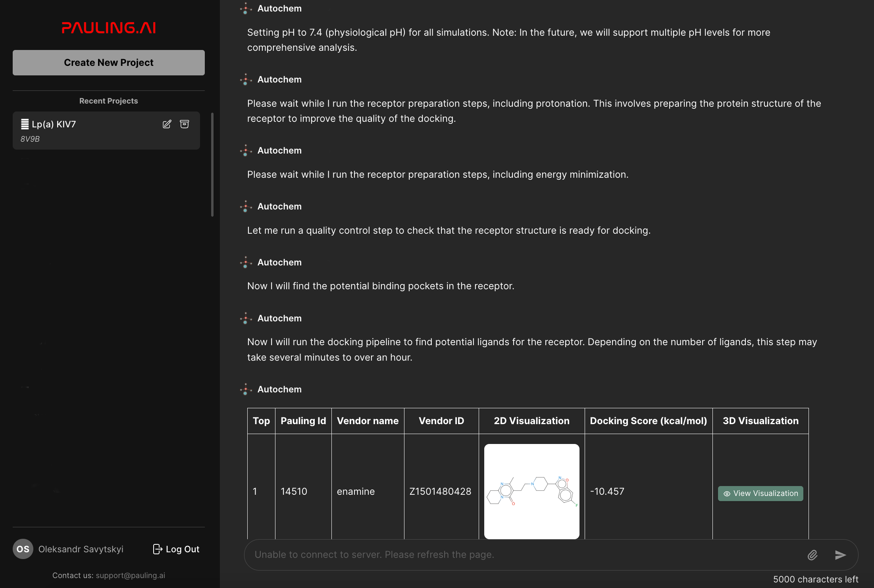Click the Autochem molecule avatar icon
The width and height of the screenshot is (874, 588).
coord(246,8)
